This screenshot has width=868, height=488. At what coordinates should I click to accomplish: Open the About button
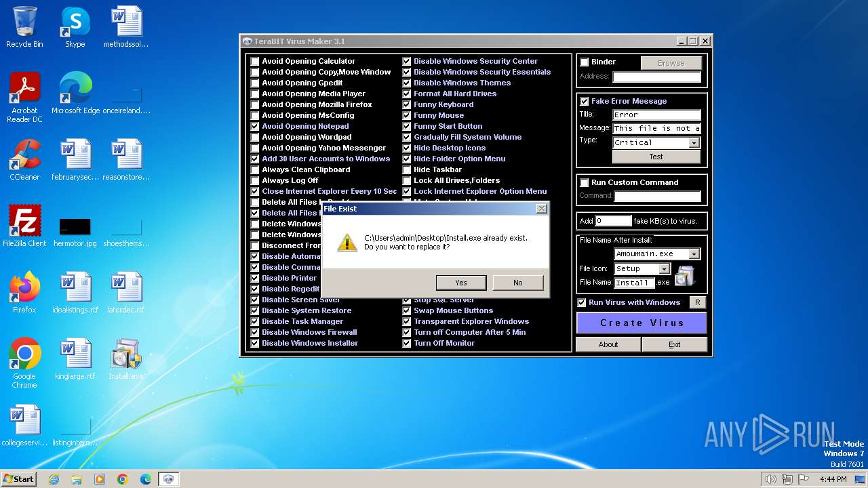608,344
